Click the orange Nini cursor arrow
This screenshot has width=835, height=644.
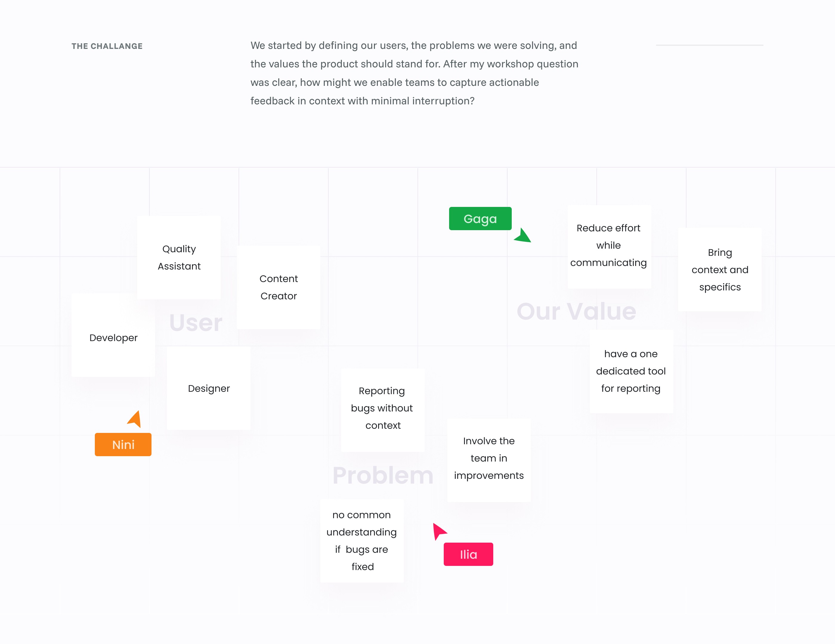point(134,419)
